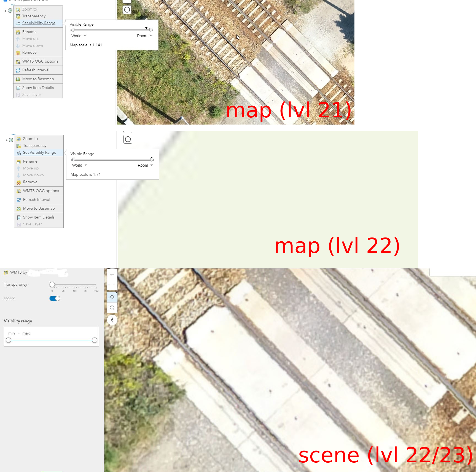This screenshot has width=476, height=472.
Task: Choose Move up in lvl 22 map menu
Action: [31, 168]
